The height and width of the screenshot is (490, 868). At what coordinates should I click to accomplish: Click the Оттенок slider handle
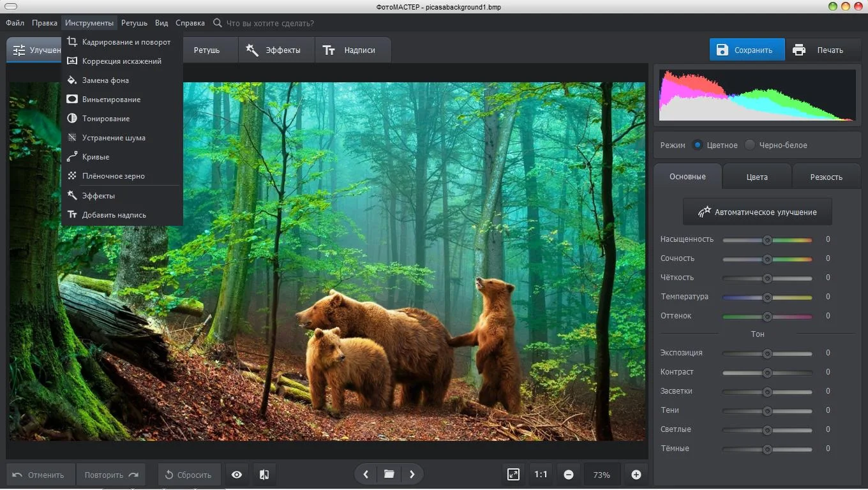coord(767,316)
